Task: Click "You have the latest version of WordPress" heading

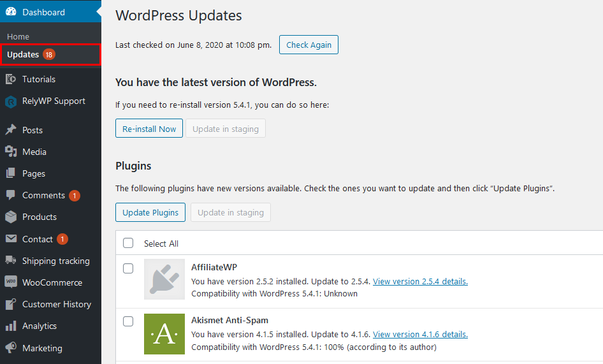Action: point(216,82)
